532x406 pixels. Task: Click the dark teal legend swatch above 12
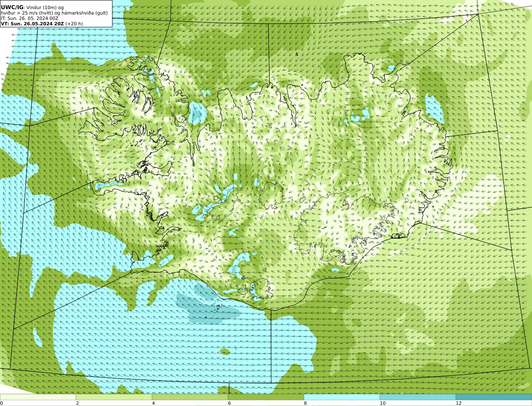(x=494, y=397)
